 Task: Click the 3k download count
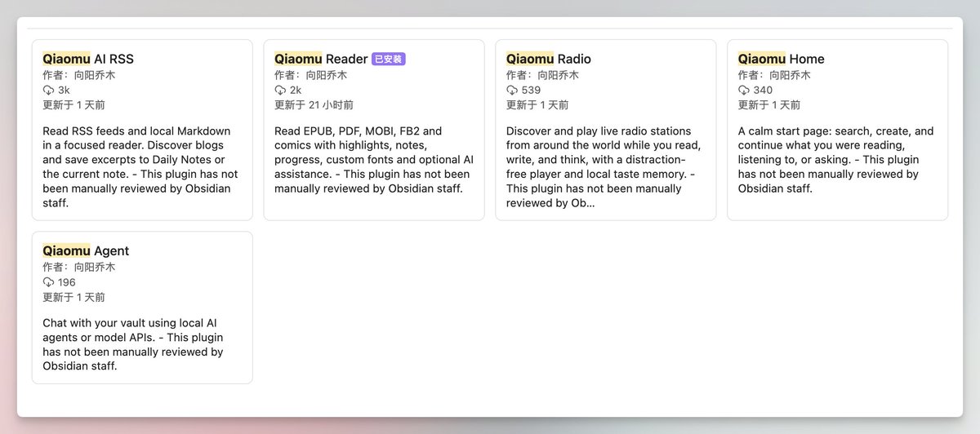64,90
